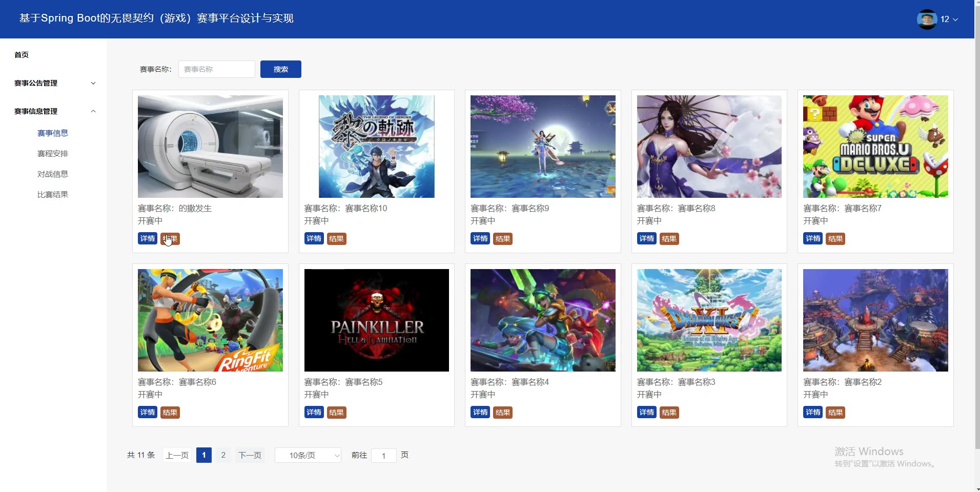Click the 赛事名称：的撒发生 text
This screenshot has width=980, height=492.
point(175,209)
